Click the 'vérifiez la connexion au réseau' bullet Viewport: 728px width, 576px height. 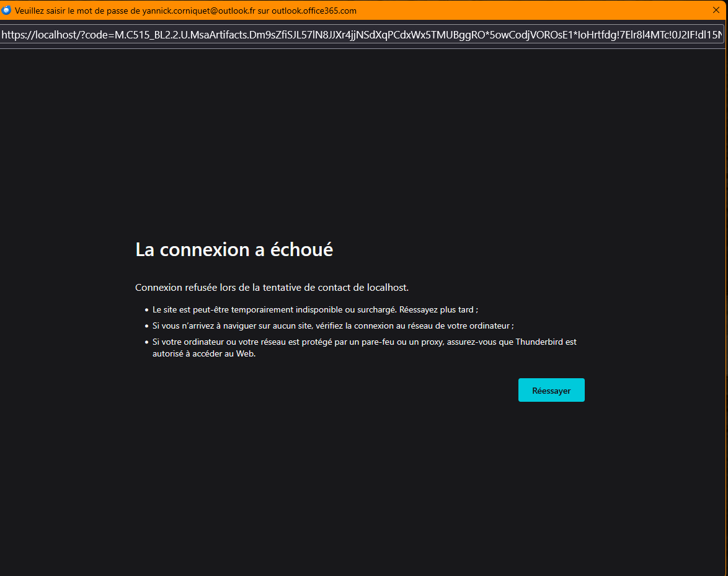pyautogui.click(x=333, y=326)
